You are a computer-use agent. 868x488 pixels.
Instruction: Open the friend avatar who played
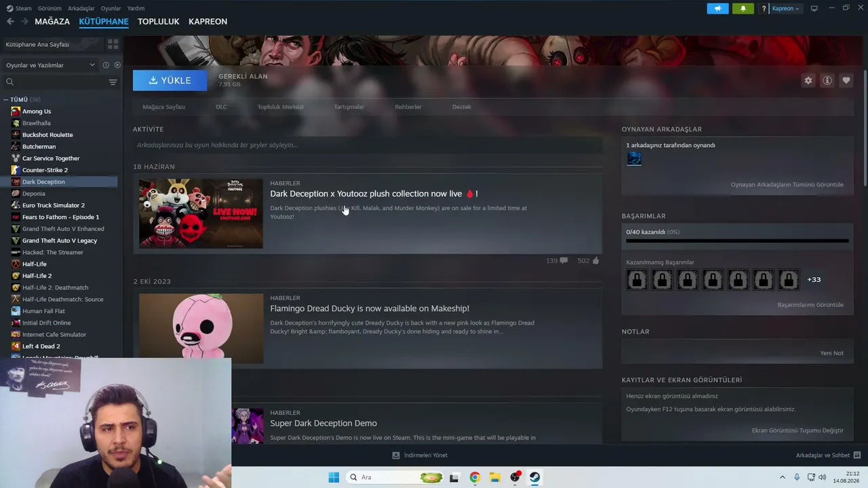tap(634, 159)
